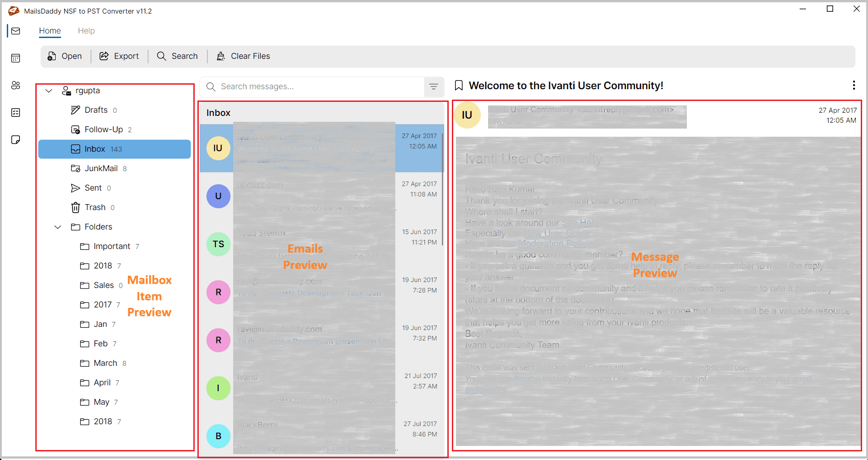Click the Export toolbar button
Screen dimensions: 868x460
(x=119, y=56)
